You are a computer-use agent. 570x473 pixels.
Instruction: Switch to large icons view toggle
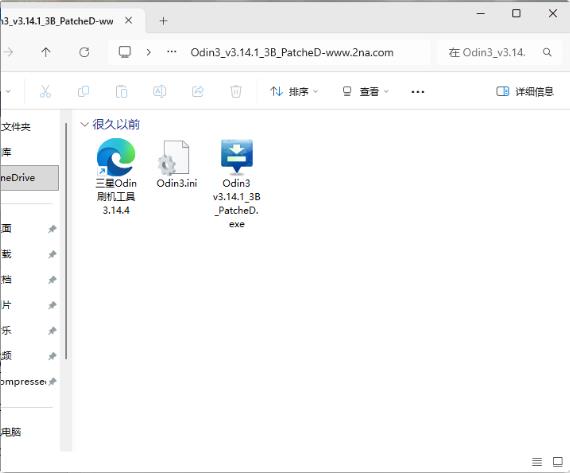point(558,462)
